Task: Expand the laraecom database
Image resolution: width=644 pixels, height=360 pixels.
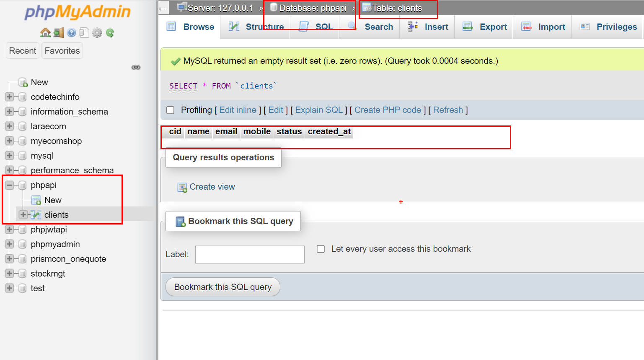Action: pyautogui.click(x=9, y=126)
